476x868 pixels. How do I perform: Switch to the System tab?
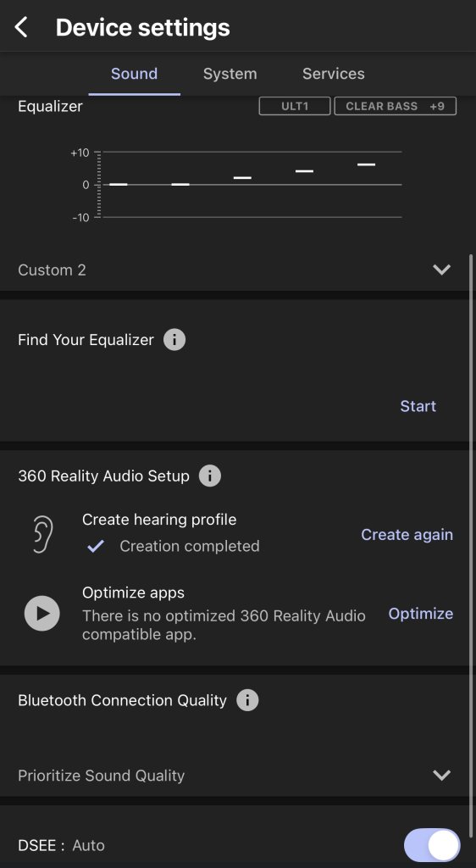pyautogui.click(x=230, y=74)
